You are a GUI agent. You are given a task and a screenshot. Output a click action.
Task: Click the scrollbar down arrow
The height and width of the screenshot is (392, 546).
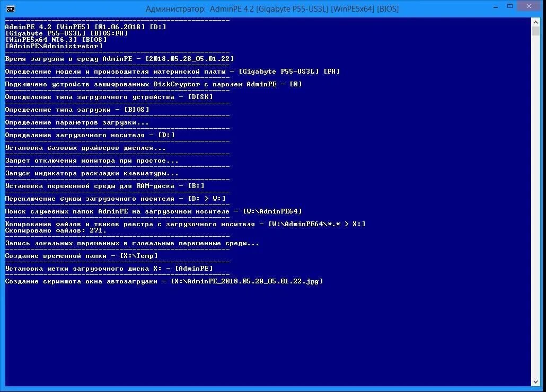click(x=535, y=381)
